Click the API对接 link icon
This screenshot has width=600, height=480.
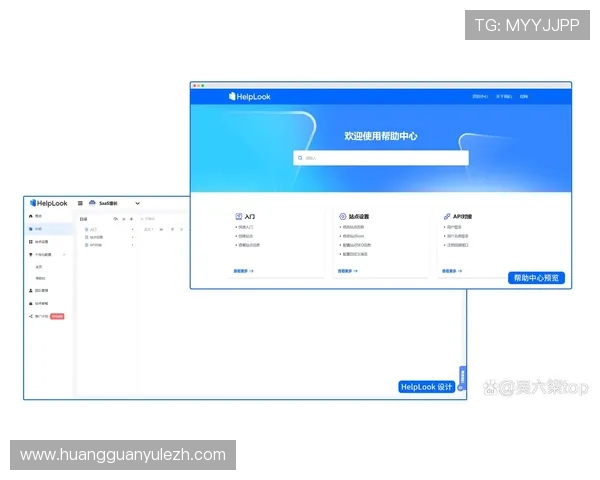tap(445, 216)
